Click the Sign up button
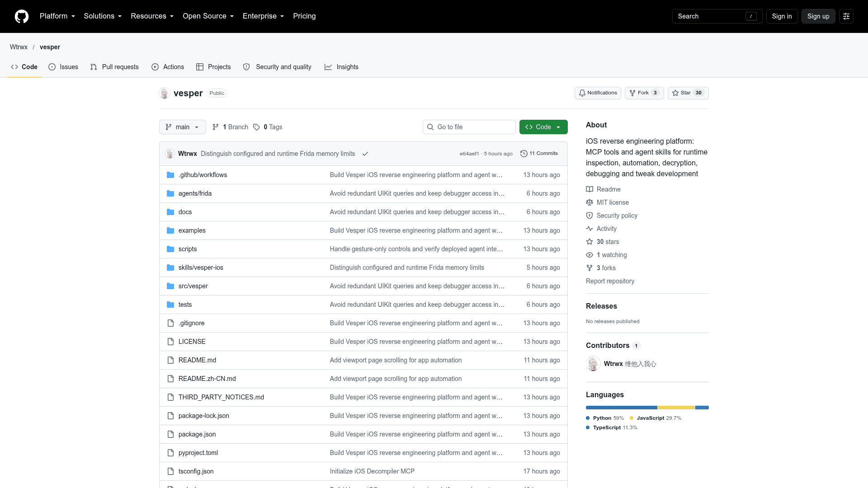This screenshot has width=868, height=488. coord(818,16)
